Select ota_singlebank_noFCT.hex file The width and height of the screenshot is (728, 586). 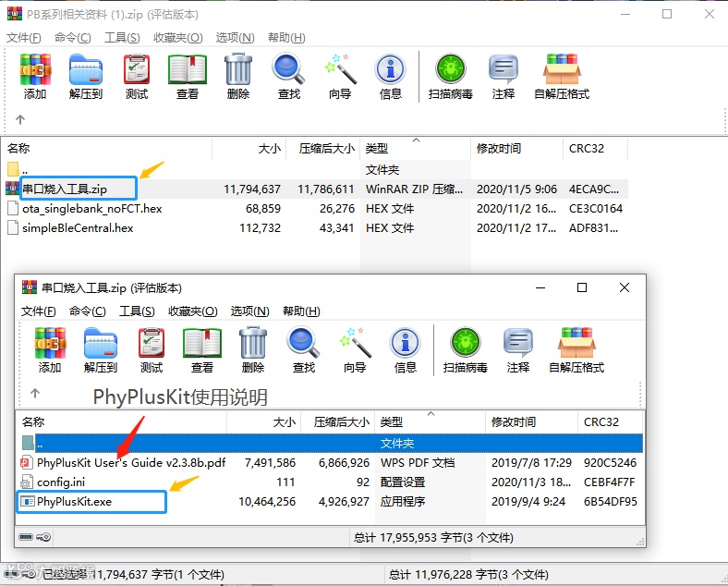(316, 209)
